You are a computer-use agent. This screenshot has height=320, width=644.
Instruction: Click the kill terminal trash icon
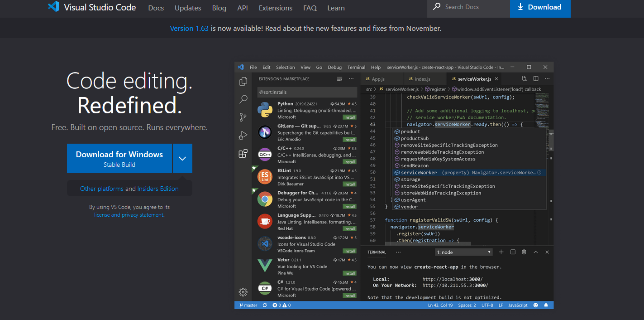tap(524, 252)
